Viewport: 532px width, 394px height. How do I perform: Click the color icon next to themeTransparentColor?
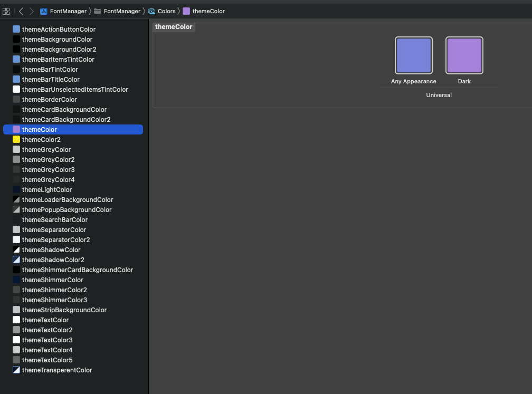pyautogui.click(x=16, y=370)
